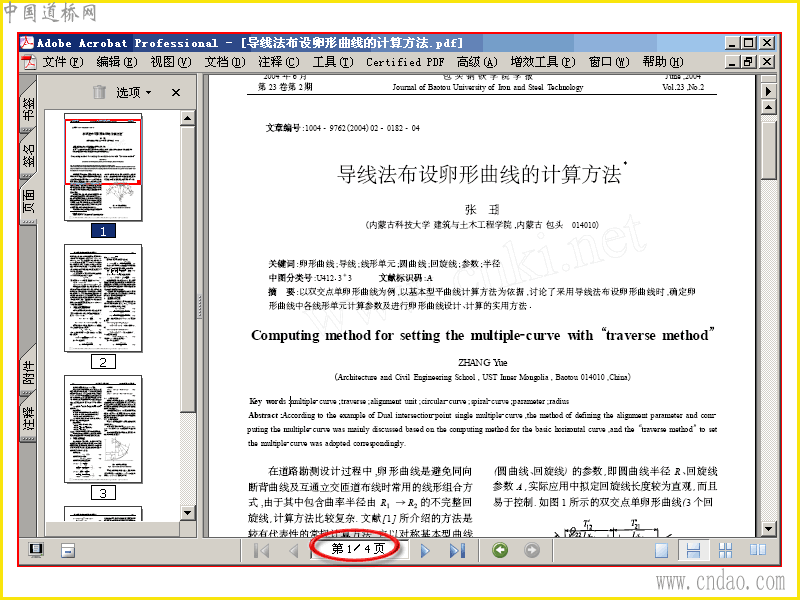The height and width of the screenshot is (600, 800).
Task: Switch to continuous page layout icon
Action: click(x=693, y=551)
